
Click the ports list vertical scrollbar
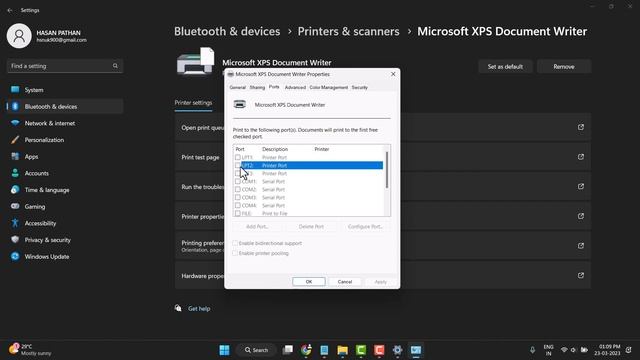click(387, 170)
